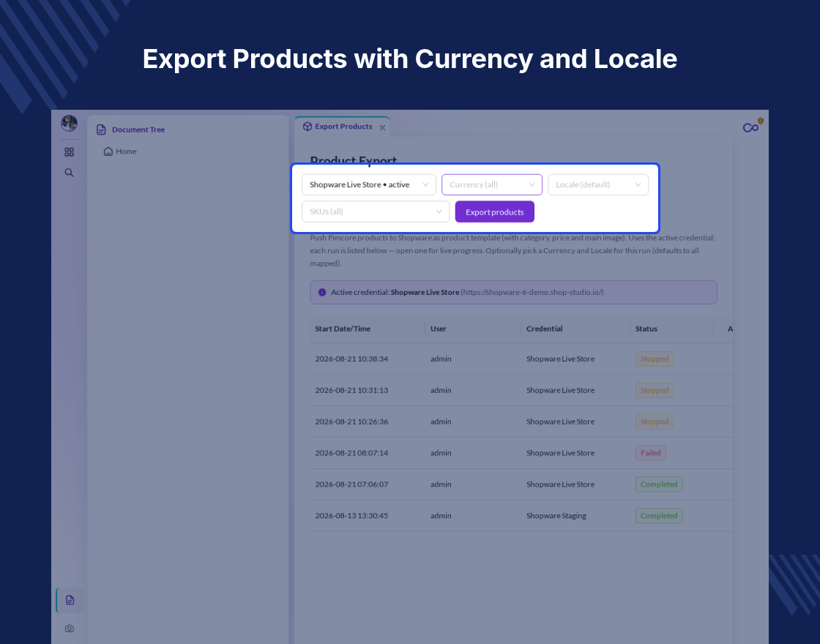
Task: Click the Completed badge in the Shopware Staging row
Action: coord(659,516)
